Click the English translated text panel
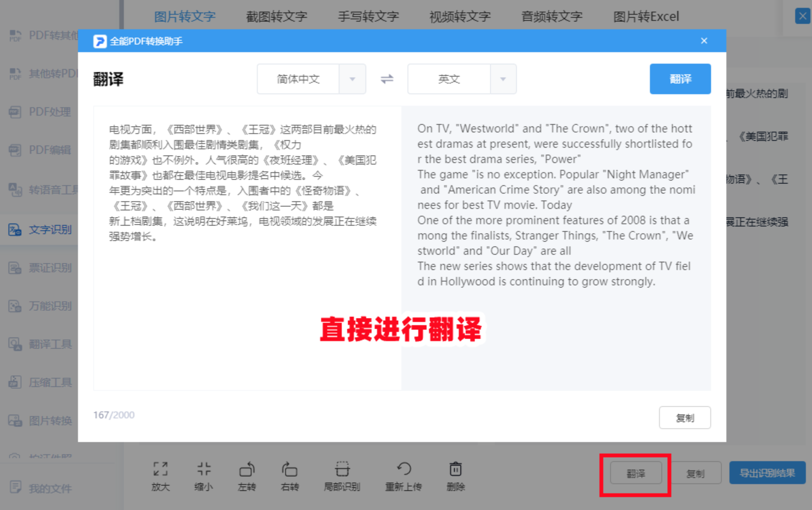 click(556, 248)
